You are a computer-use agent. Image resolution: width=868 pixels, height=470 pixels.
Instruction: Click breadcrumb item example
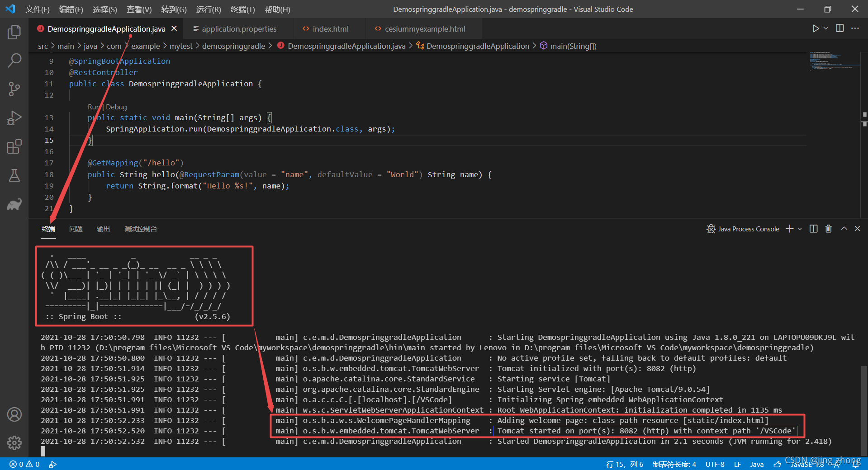[146, 46]
